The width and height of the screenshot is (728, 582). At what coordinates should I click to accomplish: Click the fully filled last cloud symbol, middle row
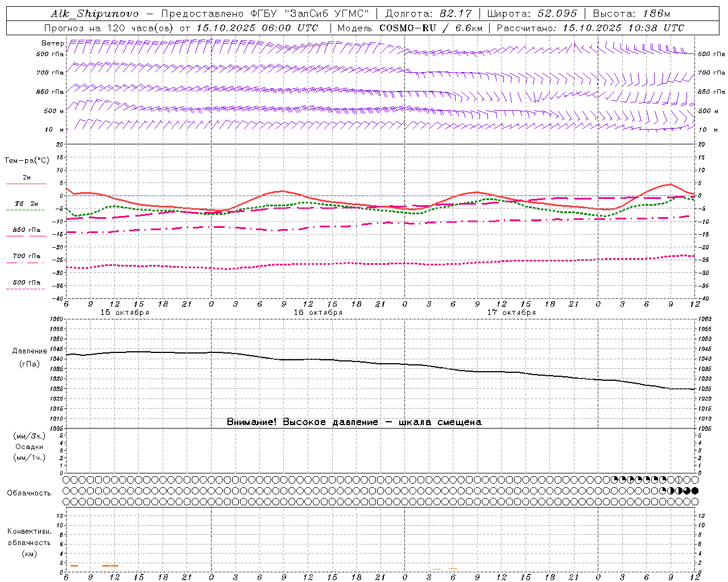coord(695,490)
